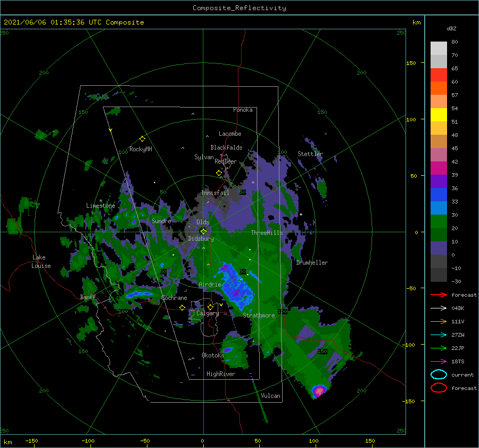Click the Drumheller label
479x448 pixels.
[x=312, y=263]
